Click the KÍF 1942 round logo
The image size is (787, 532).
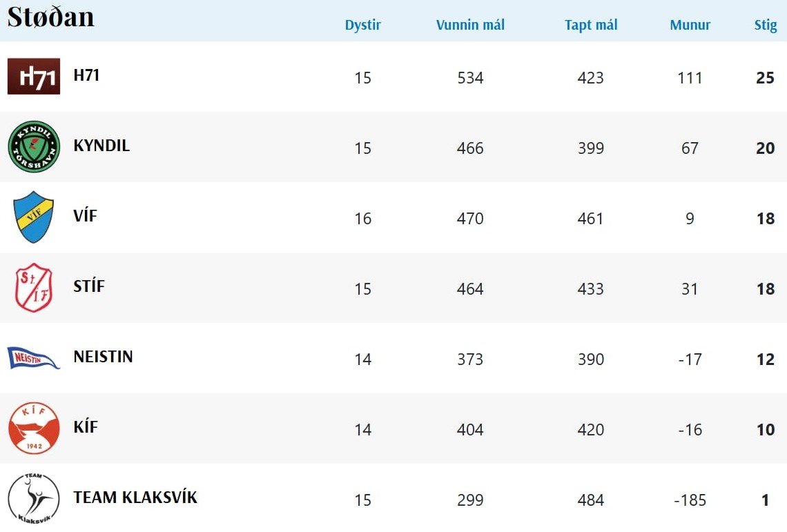pyautogui.click(x=34, y=428)
